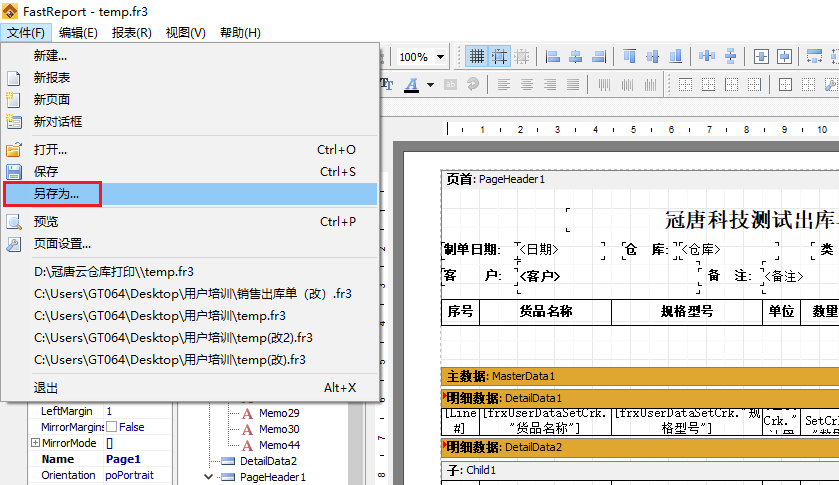Select 新建... in the File menu
Viewport: 839px width, 485px height.
pyautogui.click(x=190, y=55)
